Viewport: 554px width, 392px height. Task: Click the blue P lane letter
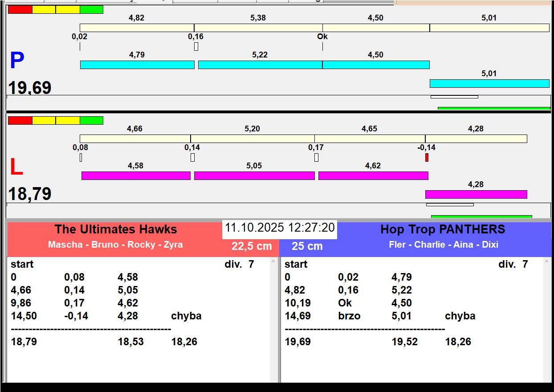coord(17,61)
